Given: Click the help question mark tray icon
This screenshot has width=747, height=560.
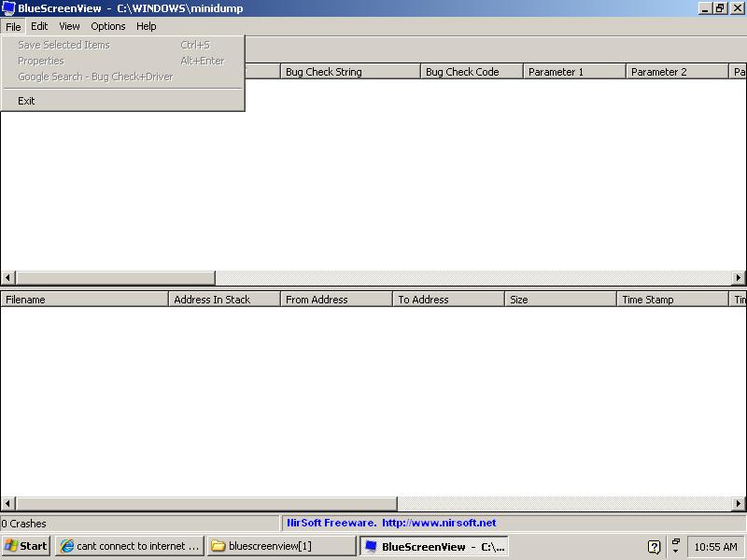Looking at the screenshot, I should pyautogui.click(x=655, y=547).
